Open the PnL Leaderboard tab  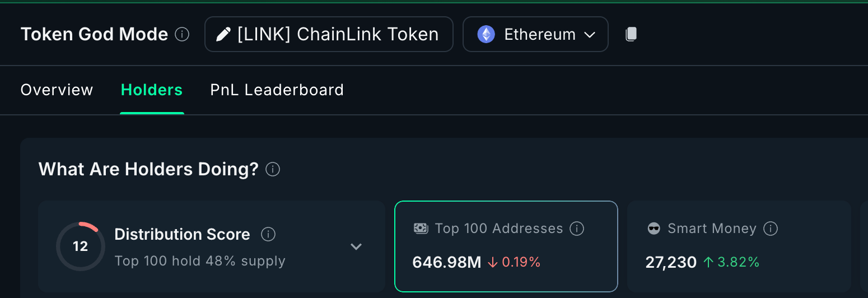277,90
